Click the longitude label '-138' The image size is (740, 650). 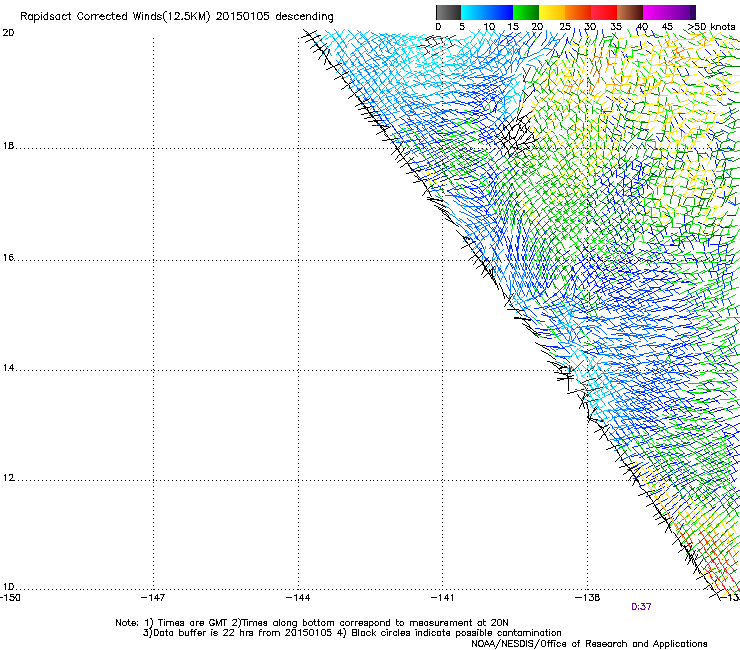click(588, 598)
